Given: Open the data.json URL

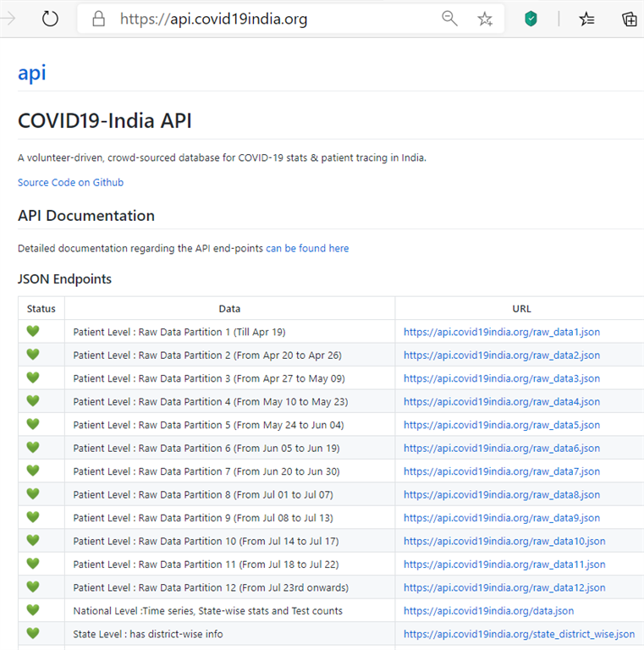Looking at the screenshot, I should click(x=488, y=610).
